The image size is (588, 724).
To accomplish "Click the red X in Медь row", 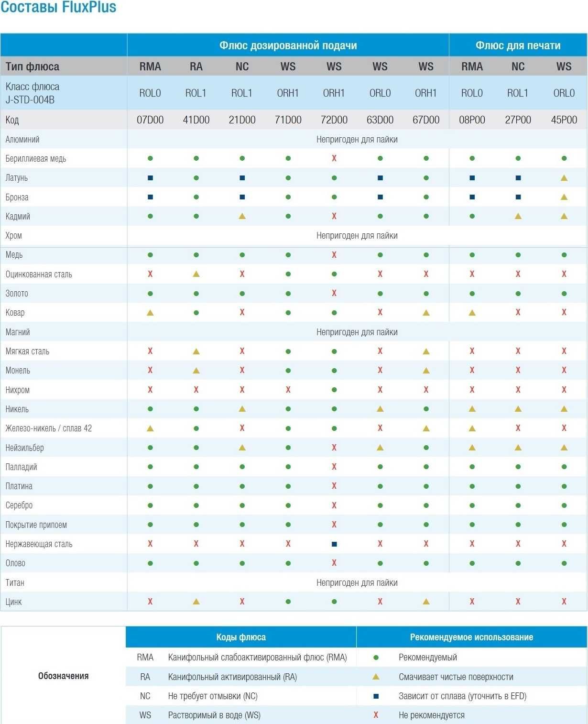I will pyautogui.click(x=334, y=255).
